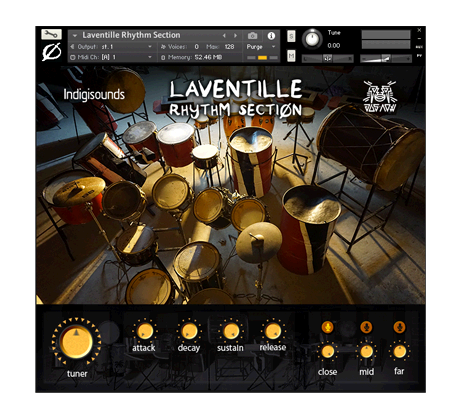Click the decay knob
Viewport: 460px width, 416px height.
pyautogui.click(x=189, y=331)
